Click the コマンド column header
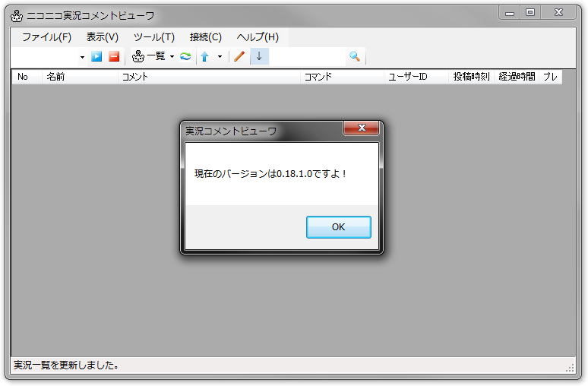The width and height of the screenshot is (588, 386). point(342,77)
